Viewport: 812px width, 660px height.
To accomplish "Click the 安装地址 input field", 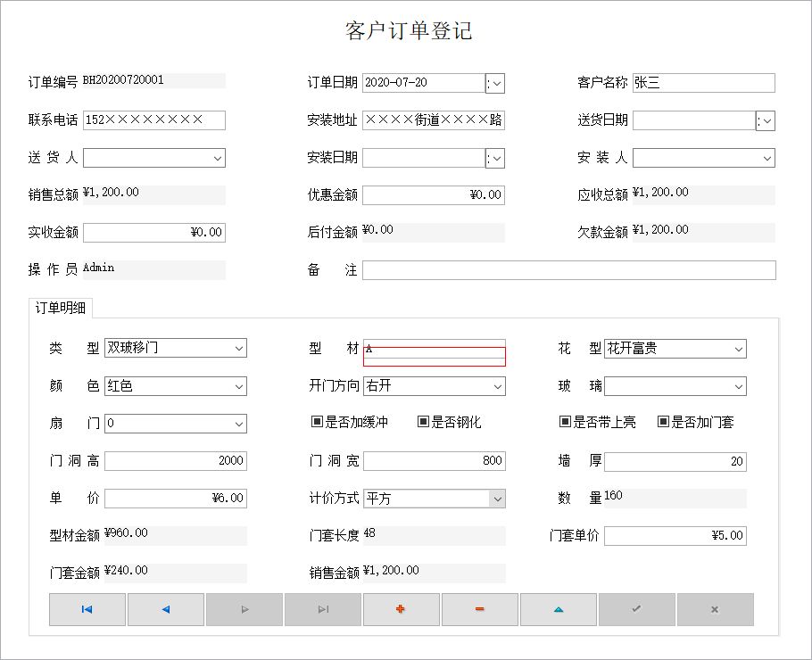I will click(434, 120).
